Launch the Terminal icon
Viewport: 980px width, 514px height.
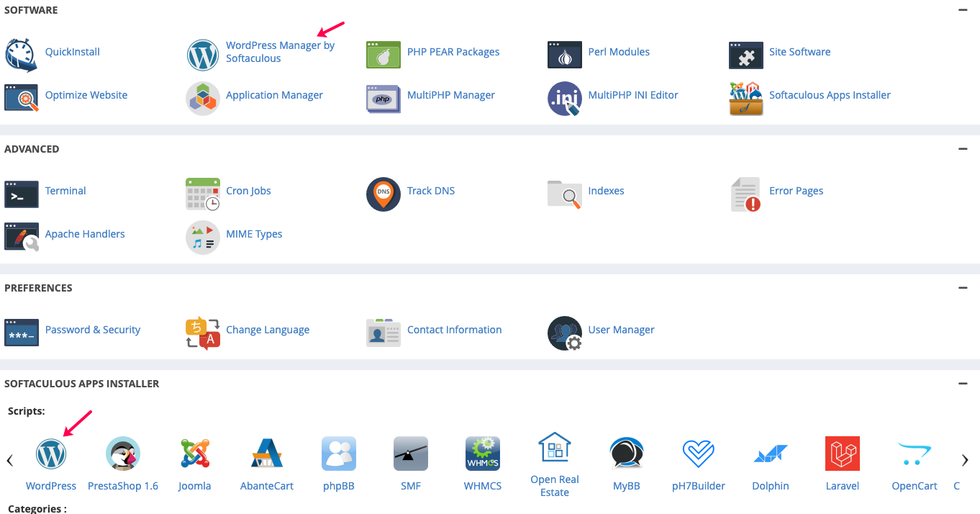22,194
